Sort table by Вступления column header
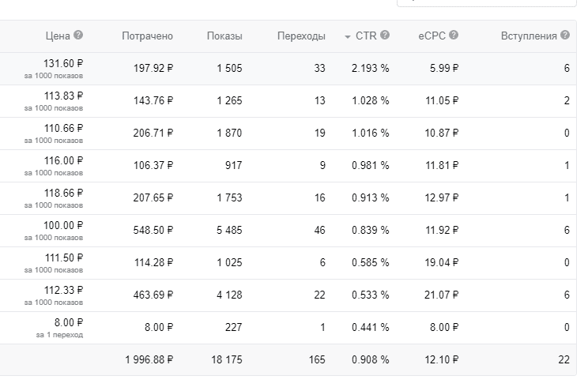The width and height of the screenshot is (588, 391). [529, 36]
